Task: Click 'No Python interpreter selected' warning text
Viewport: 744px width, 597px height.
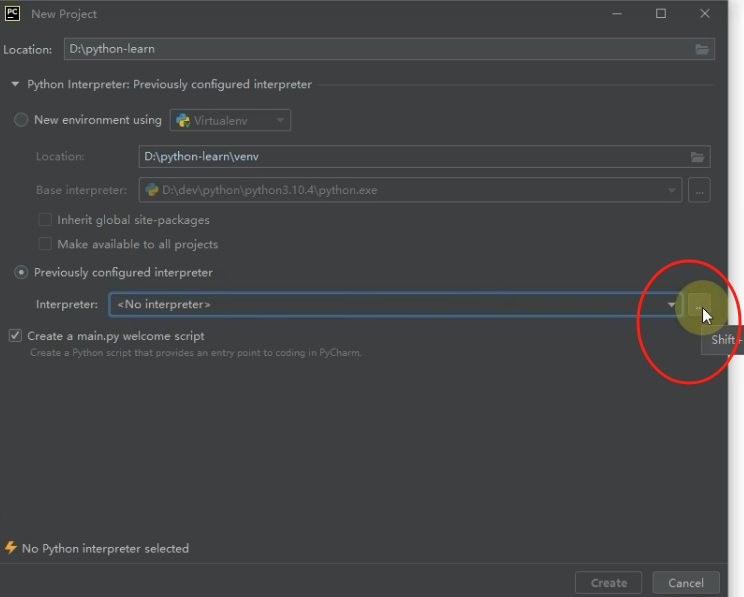Action: (x=105, y=549)
